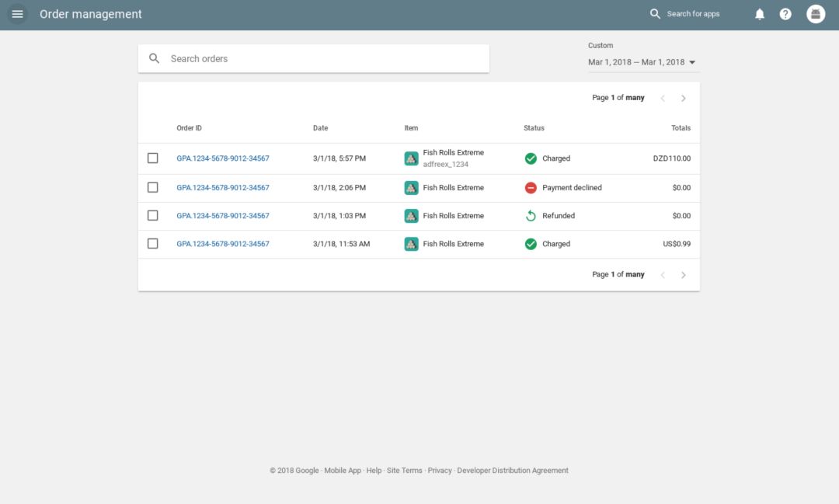Open the order ID link from 11:53 AM

click(x=223, y=244)
